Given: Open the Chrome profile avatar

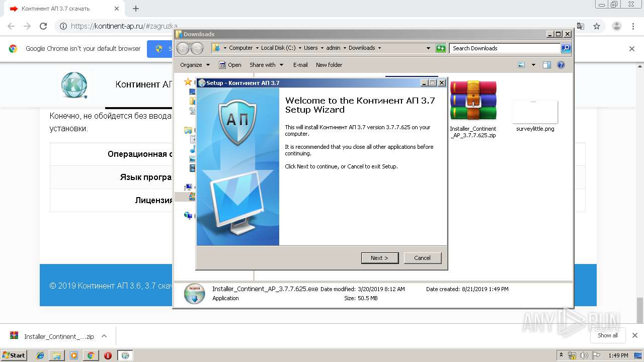Looking at the screenshot, I should [x=616, y=26].
